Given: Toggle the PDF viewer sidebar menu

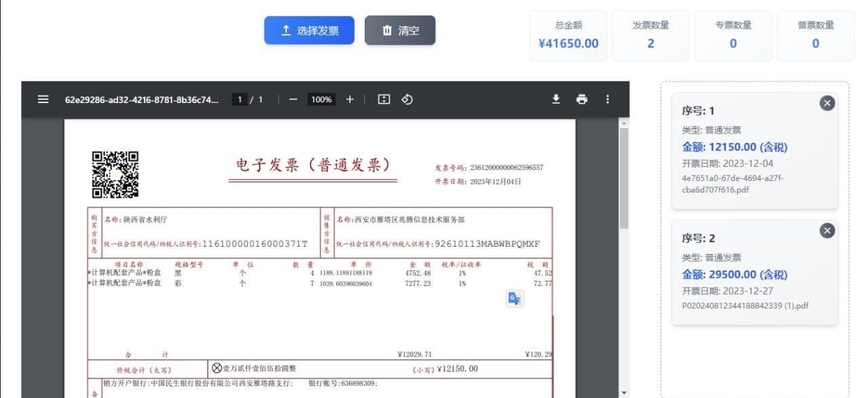Looking at the screenshot, I should 43,99.
